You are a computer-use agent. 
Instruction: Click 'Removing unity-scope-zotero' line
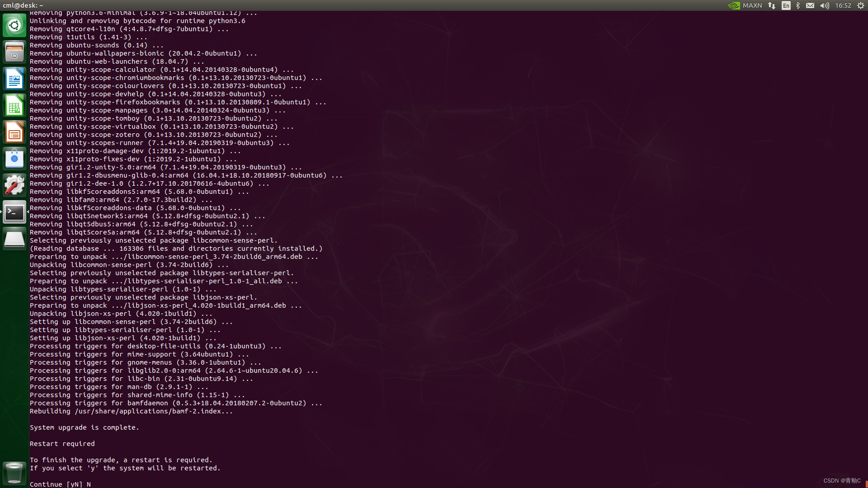[154, 135]
